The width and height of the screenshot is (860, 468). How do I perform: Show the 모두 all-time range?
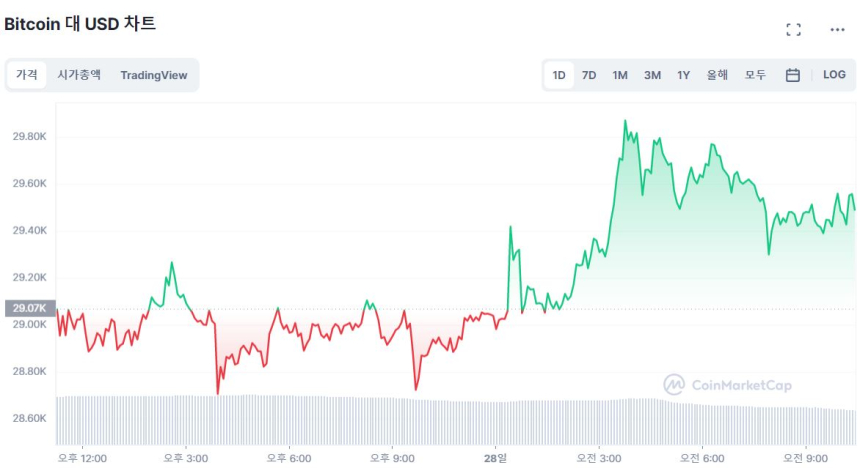pyautogui.click(x=755, y=75)
